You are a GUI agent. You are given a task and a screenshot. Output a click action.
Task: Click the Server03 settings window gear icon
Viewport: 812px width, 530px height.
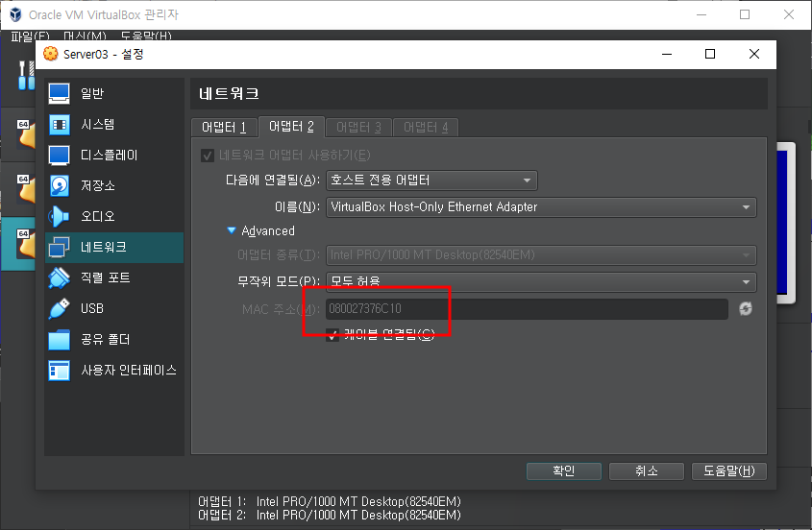[x=51, y=54]
